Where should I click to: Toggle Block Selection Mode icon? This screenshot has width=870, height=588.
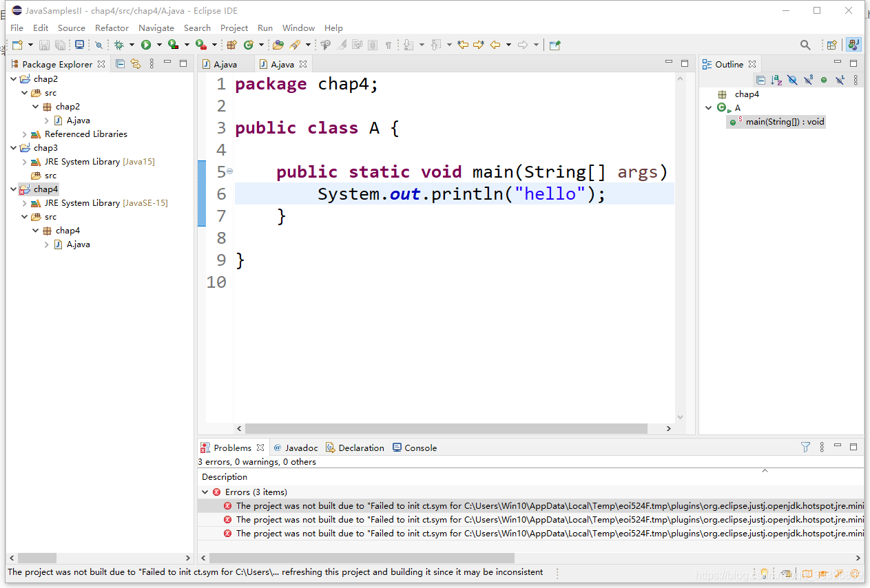click(373, 45)
